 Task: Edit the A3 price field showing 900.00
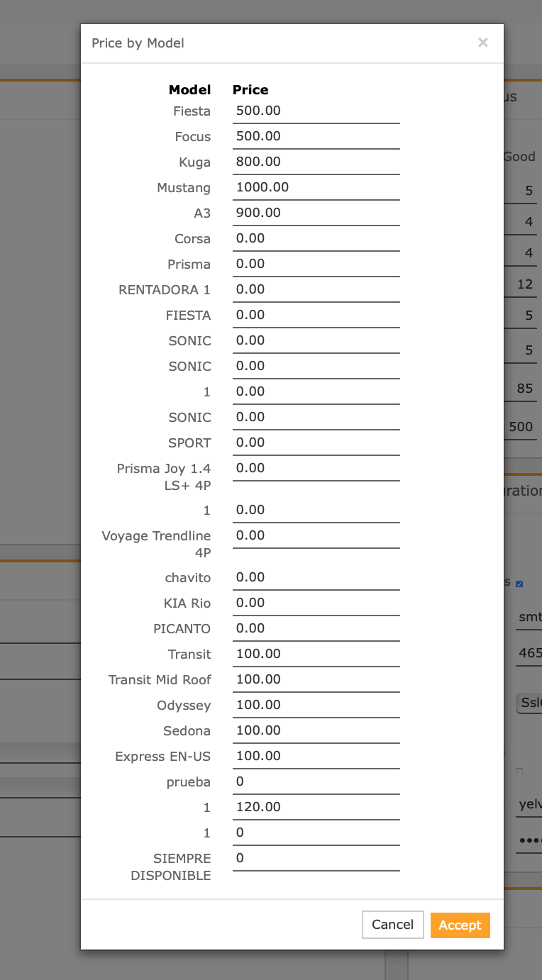(x=316, y=213)
